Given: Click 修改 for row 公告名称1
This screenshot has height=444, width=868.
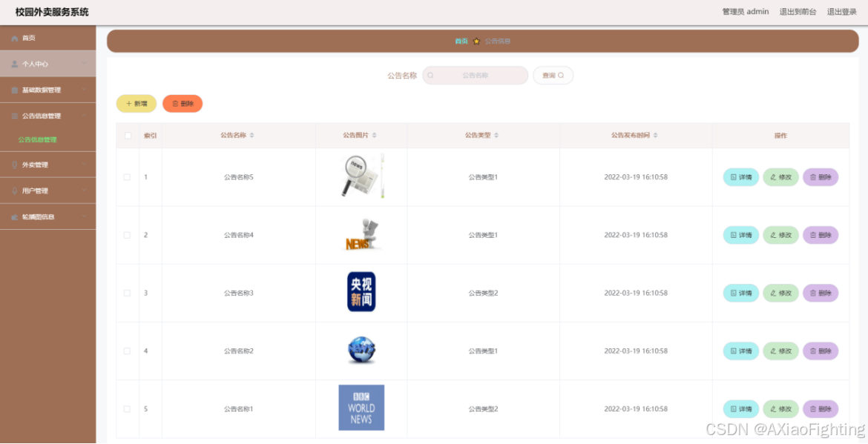Looking at the screenshot, I should 780,409.
